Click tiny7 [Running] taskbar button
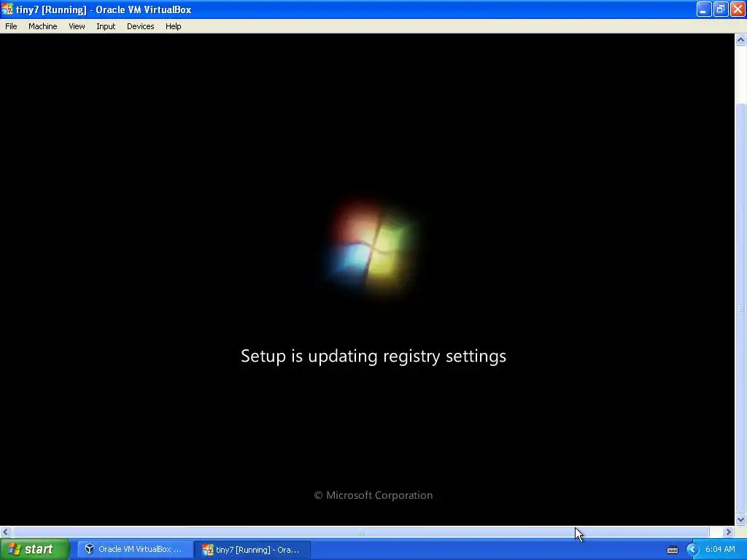Screen dimensions: 747x560 coord(252,550)
